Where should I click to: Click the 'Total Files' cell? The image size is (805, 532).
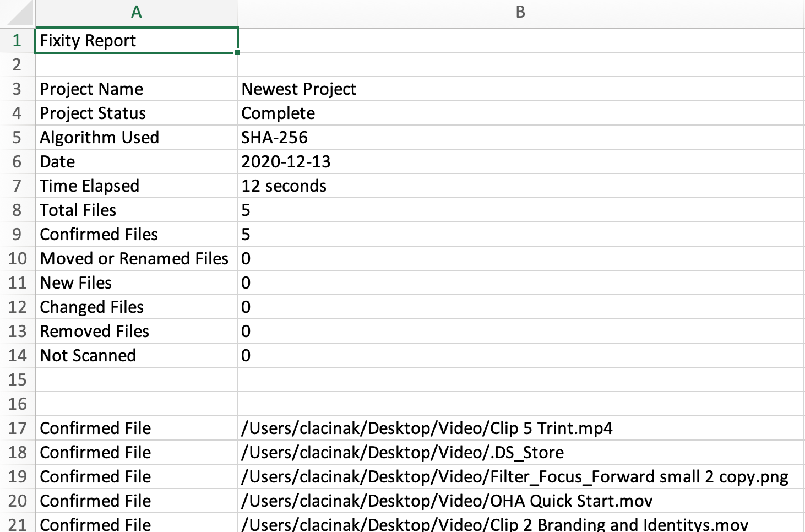point(137,210)
